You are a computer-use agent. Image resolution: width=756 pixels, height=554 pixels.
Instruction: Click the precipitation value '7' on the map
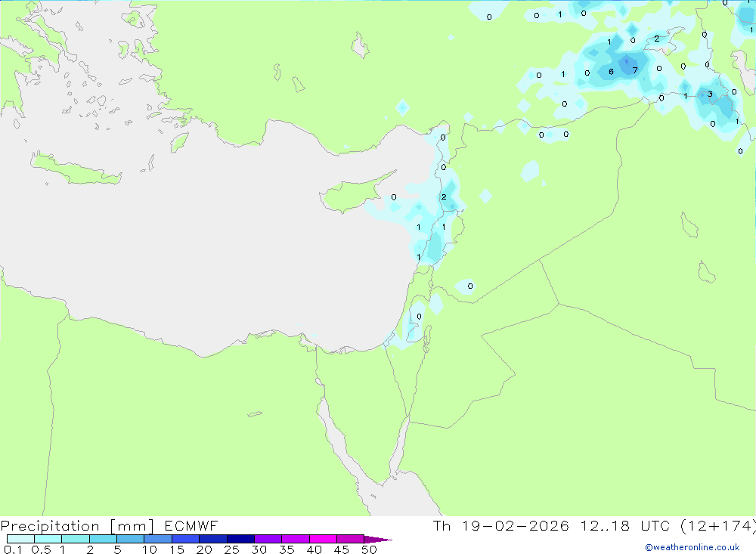click(635, 70)
